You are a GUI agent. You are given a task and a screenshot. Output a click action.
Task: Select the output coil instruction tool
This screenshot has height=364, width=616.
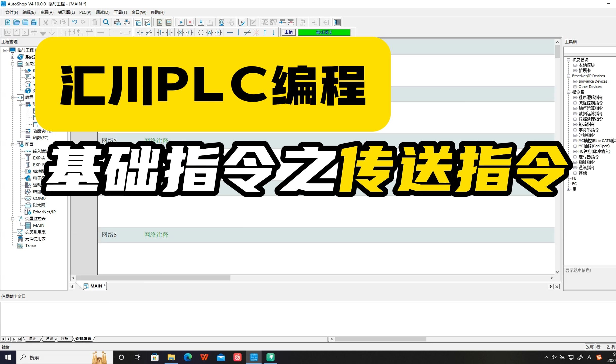[x=201, y=32]
